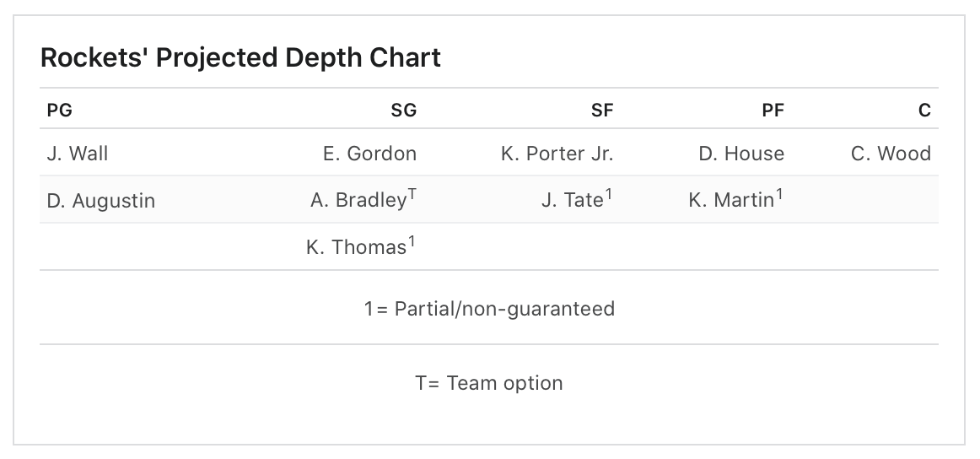Image resolution: width=980 pixels, height=459 pixels.
Task: Click the A. Bradley cell
Action: tap(363, 199)
